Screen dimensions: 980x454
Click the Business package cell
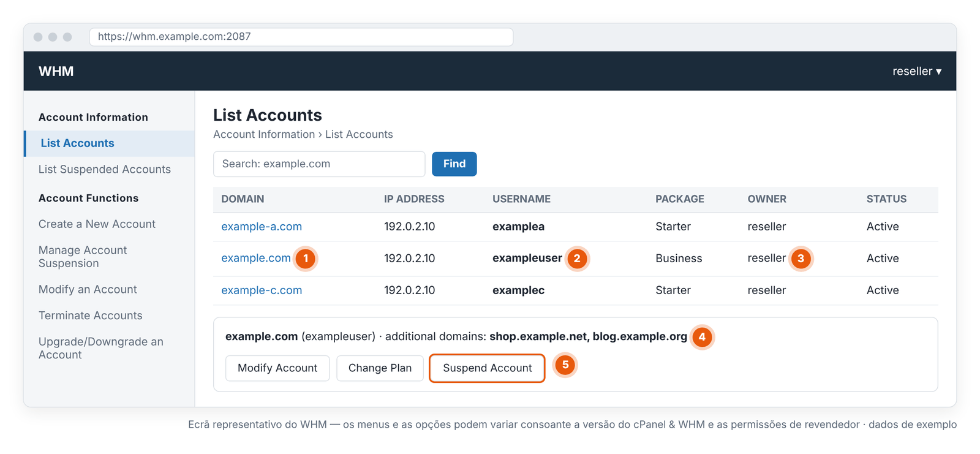coord(679,259)
